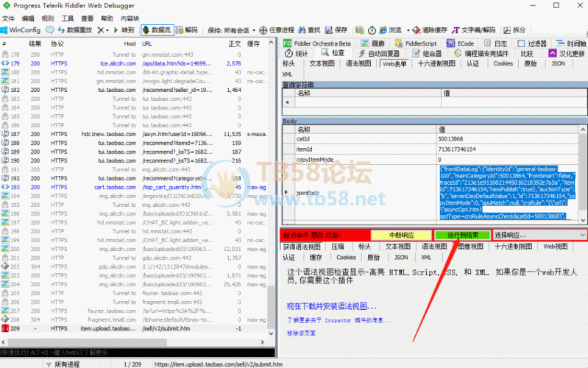Click the yellow 中断响应 button
Screen dimensions: 588x368
(401, 236)
